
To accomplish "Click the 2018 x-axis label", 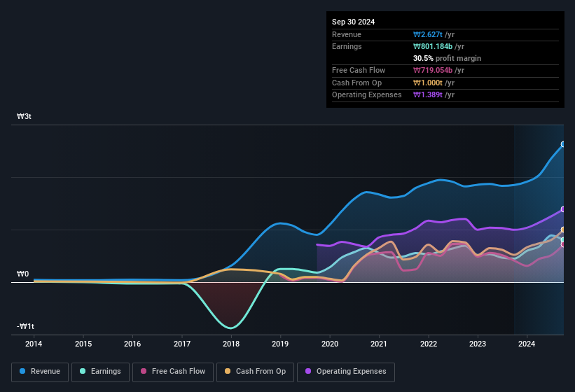I will [x=231, y=344].
